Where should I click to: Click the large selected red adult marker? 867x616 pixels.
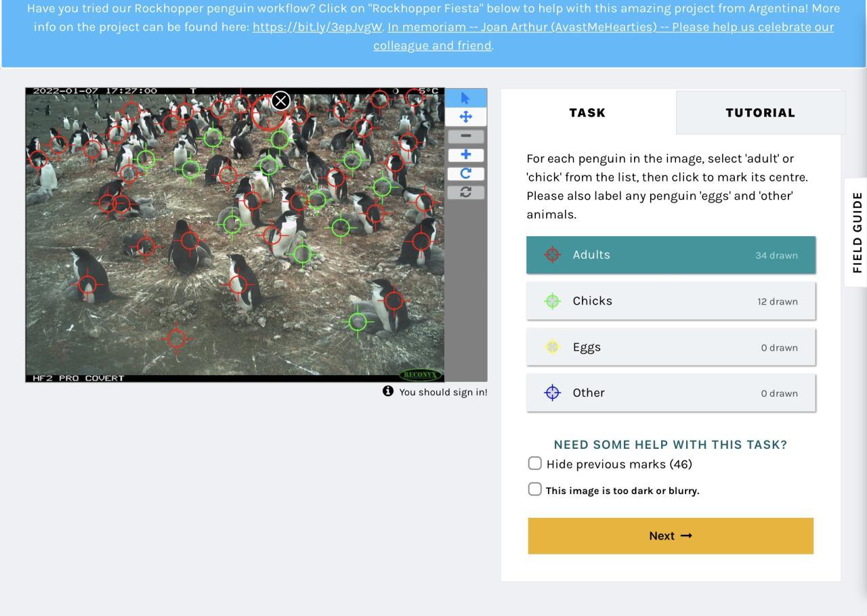[268, 112]
